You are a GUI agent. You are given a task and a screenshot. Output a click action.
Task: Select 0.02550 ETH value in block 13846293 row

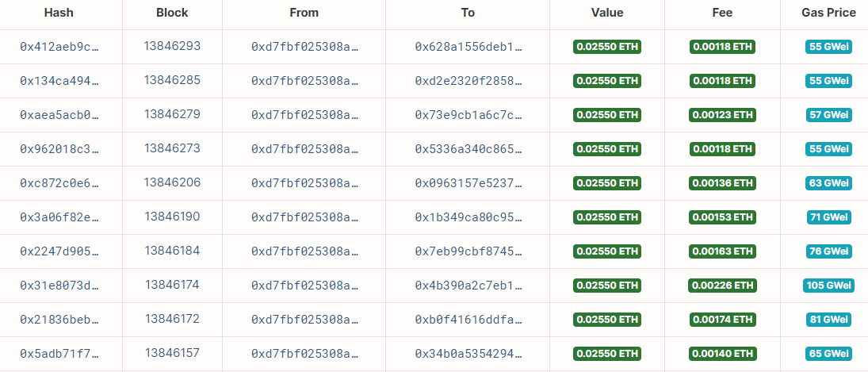click(x=607, y=47)
